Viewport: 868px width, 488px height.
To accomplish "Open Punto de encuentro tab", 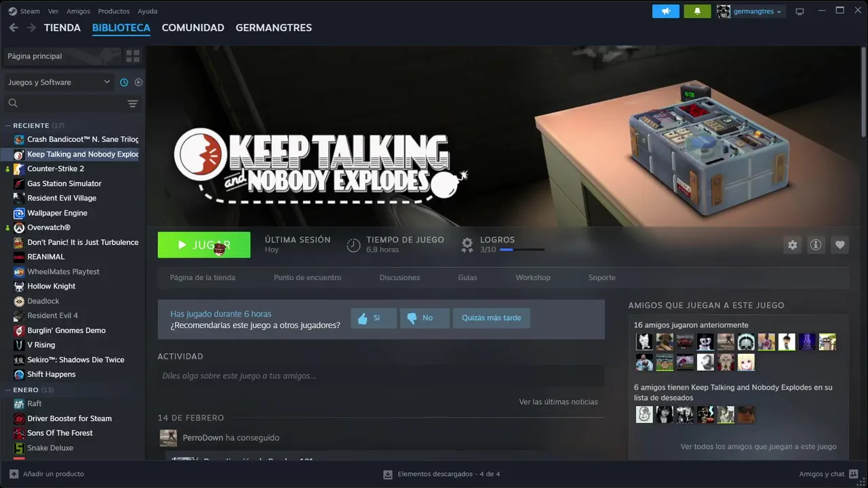I will (x=307, y=278).
